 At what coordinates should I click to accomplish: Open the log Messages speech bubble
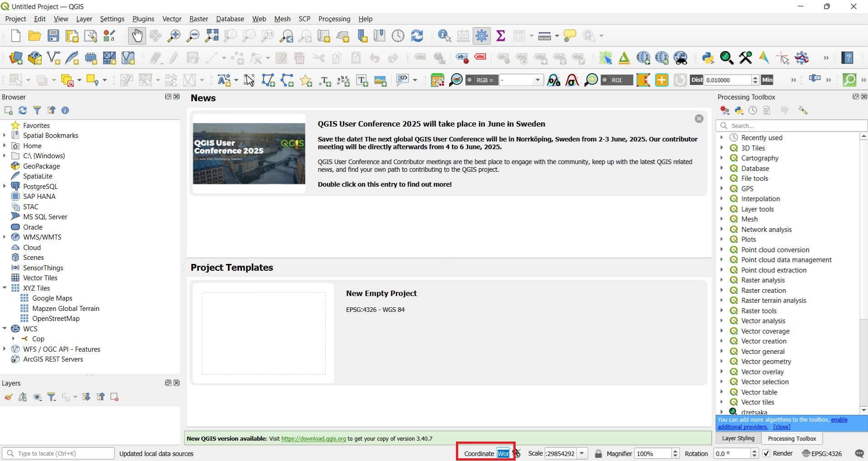click(x=859, y=453)
